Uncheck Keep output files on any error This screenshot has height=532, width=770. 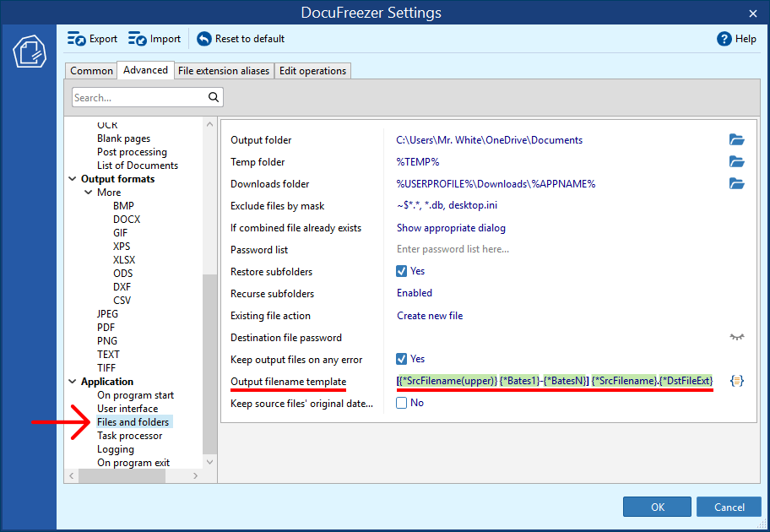(x=403, y=360)
